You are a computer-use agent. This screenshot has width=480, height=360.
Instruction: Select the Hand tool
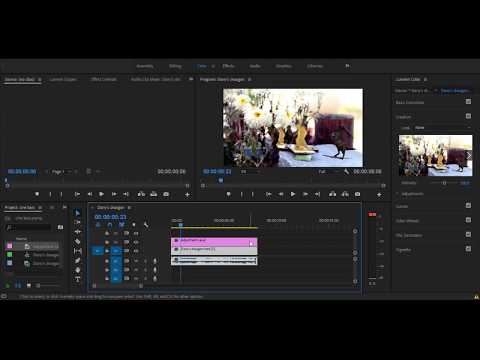[x=78, y=270]
